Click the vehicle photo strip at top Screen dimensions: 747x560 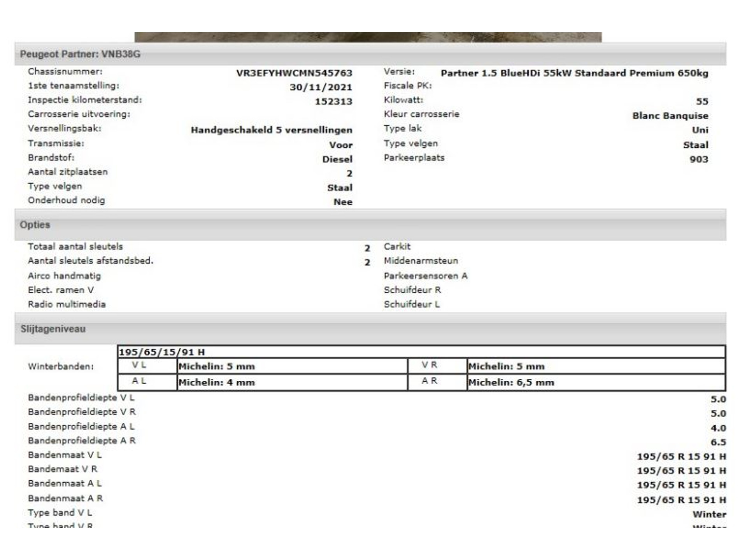pos(368,37)
